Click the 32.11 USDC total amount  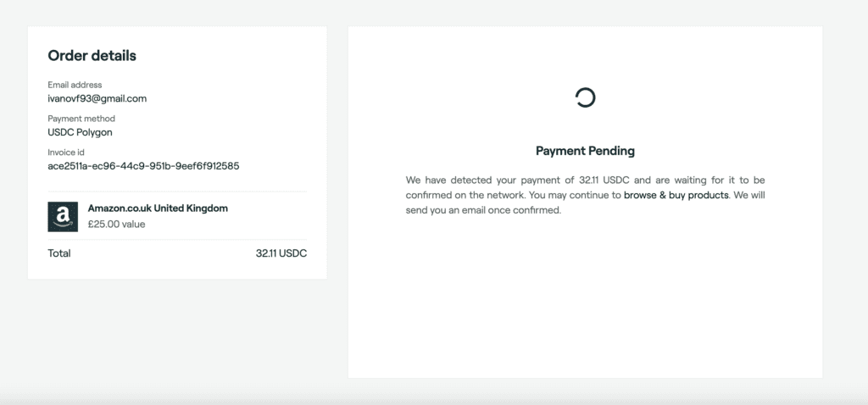pos(281,253)
